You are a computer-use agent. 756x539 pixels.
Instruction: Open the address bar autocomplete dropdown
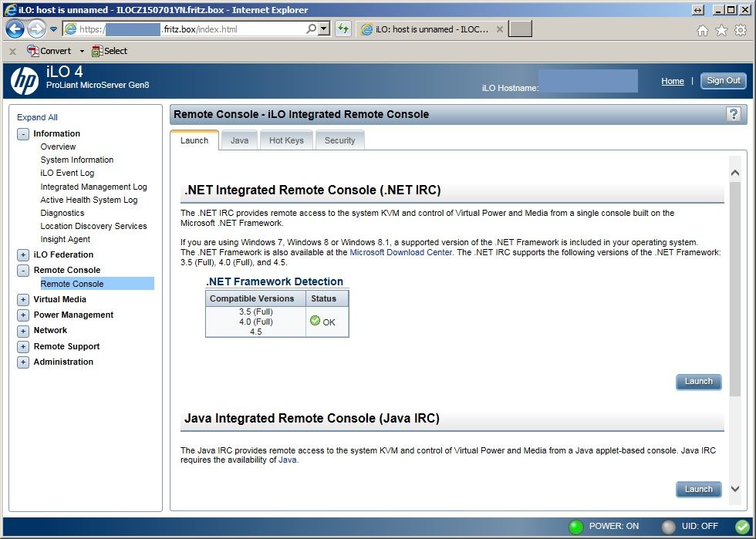(x=325, y=29)
